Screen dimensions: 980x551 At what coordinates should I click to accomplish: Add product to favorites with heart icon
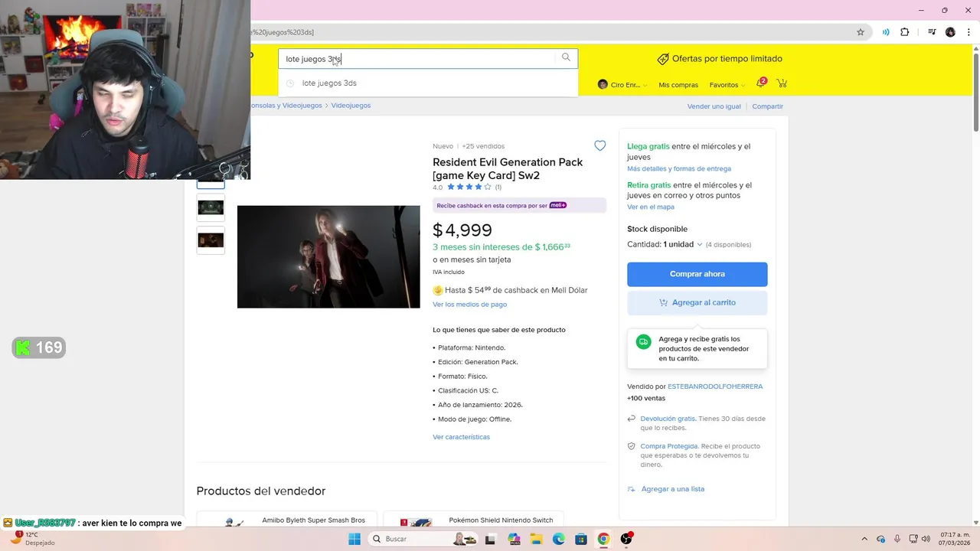click(600, 145)
